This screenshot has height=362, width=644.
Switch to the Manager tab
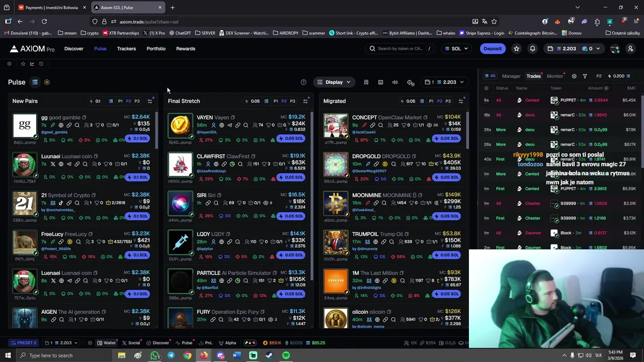pos(511,76)
